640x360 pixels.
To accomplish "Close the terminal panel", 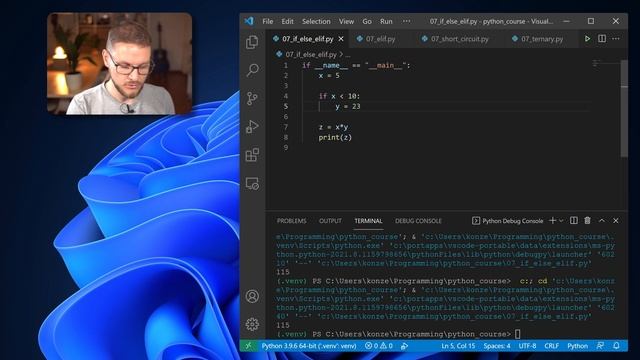I will click(x=616, y=221).
